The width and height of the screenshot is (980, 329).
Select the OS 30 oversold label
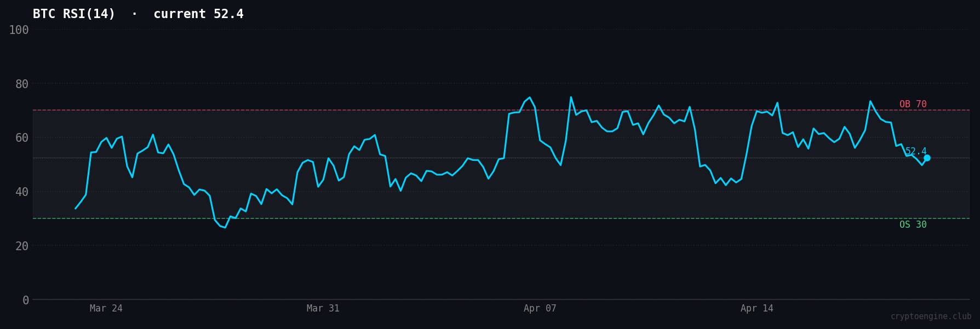[x=913, y=225]
